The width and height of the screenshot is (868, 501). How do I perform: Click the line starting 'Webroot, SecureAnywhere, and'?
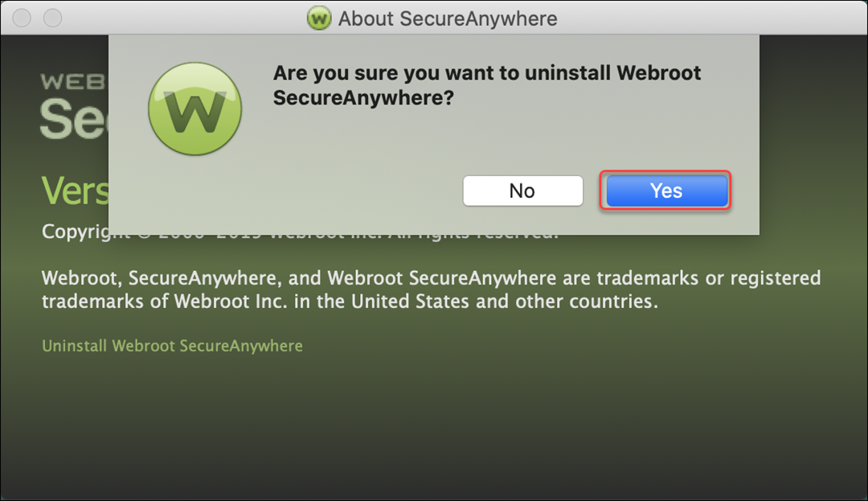431,278
